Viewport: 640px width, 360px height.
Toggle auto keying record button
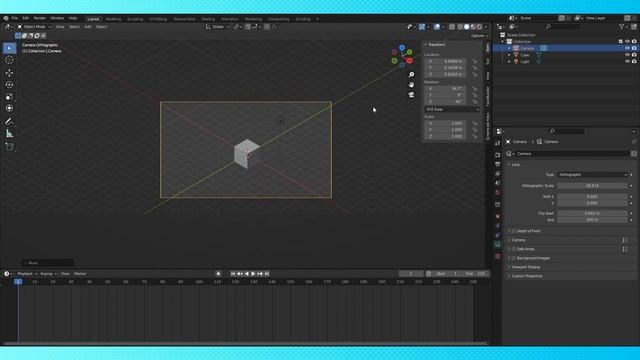point(218,274)
